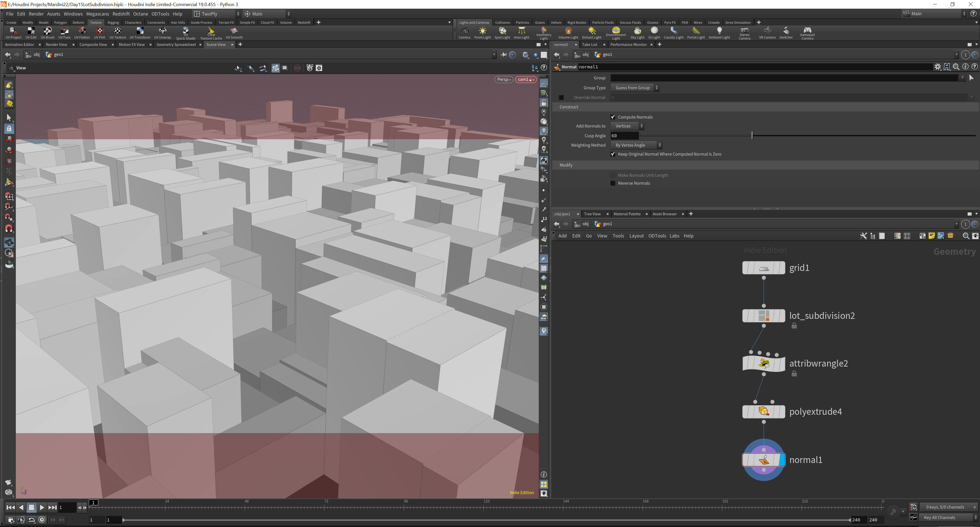Jump to first frame in playbar
Image resolution: width=980 pixels, height=527 pixels.
click(11, 507)
